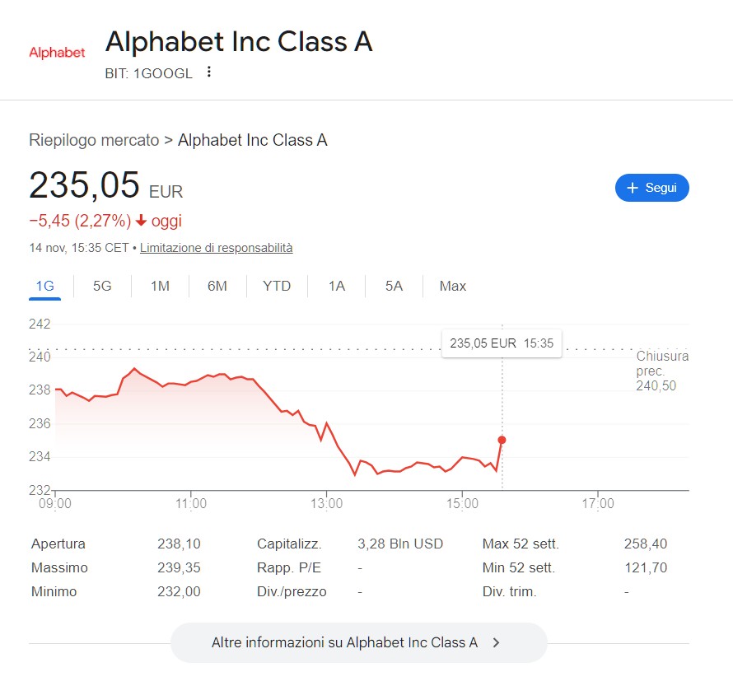Open the three-dot options menu
Image resolution: width=733 pixels, height=700 pixels.
point(209,72)
